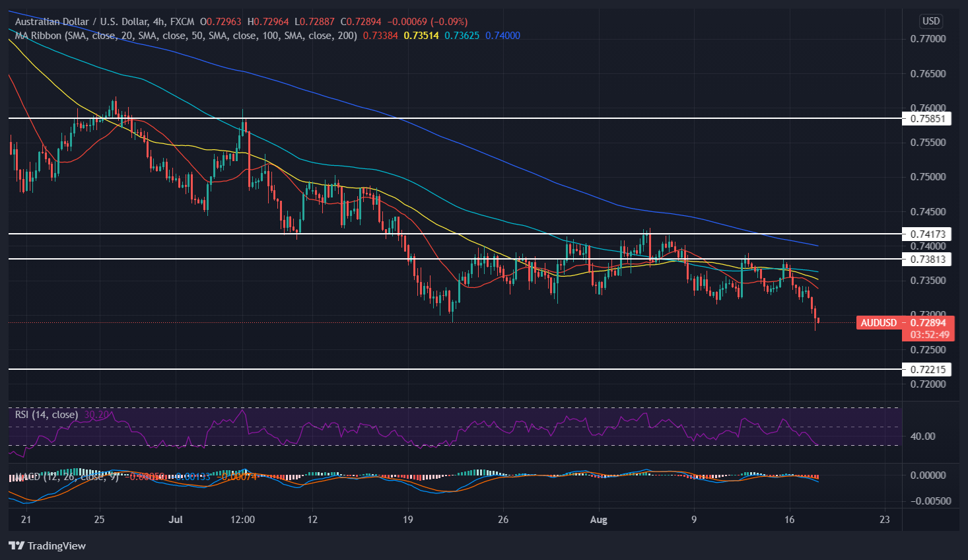Click the 0.72215 horizontal line price label

(x=928, y=369)
